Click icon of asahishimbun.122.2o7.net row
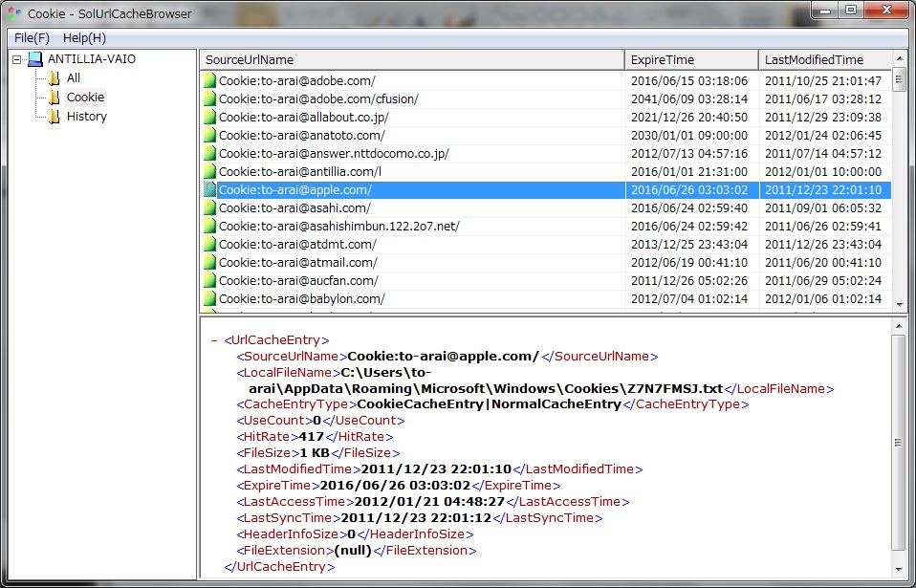The height and width of the screenshot is (588, 916). coord(209,226)
